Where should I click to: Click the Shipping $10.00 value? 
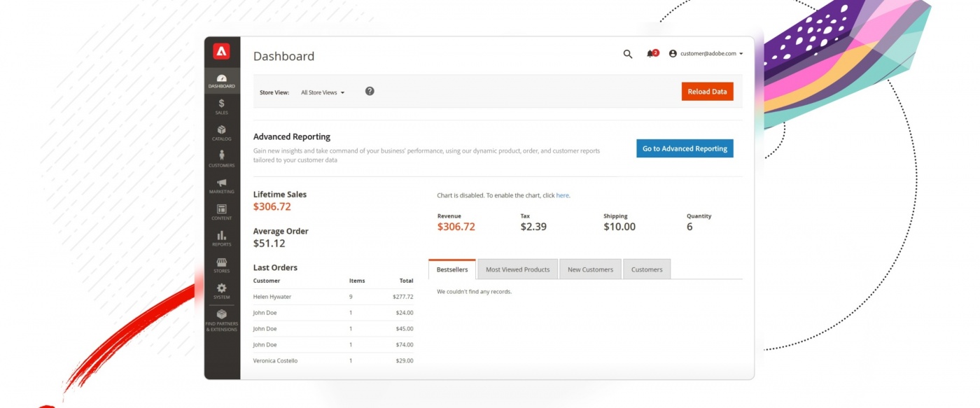(x=619, y=227)
